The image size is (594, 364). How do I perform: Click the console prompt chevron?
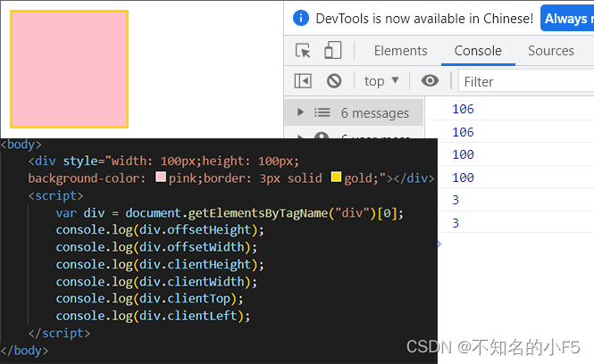pos(439,244)
